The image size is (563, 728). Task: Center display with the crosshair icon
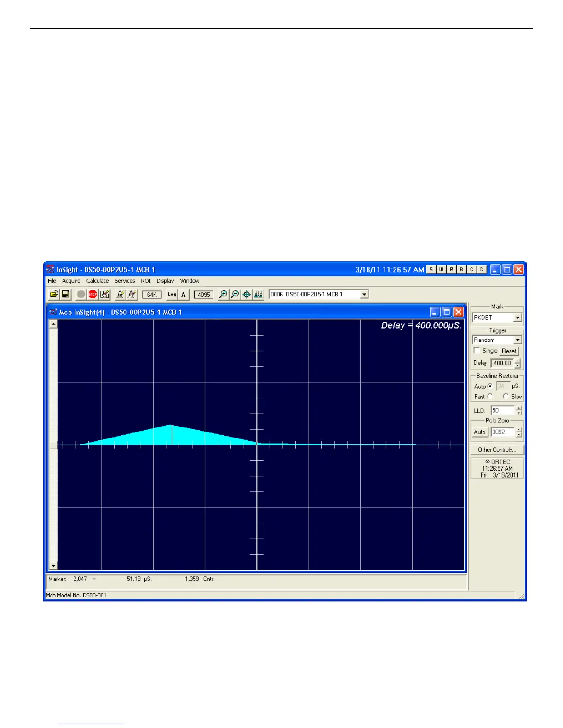tap(247, 294)
